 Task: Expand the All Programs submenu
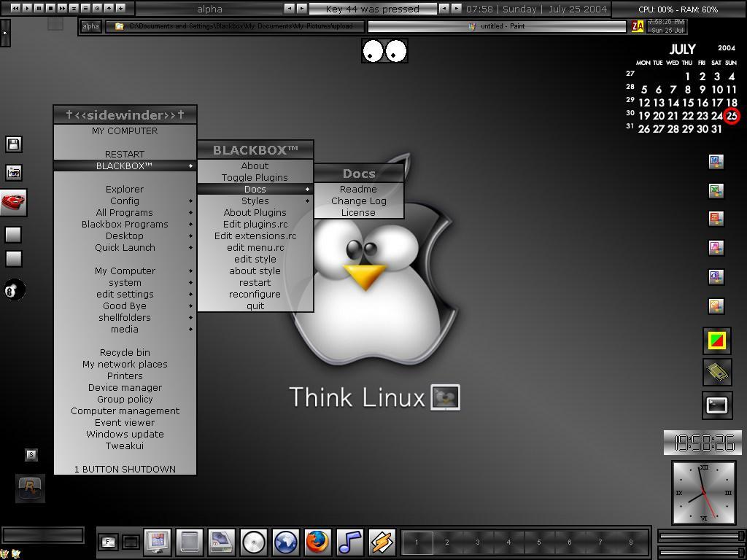(x=125, y=212)
